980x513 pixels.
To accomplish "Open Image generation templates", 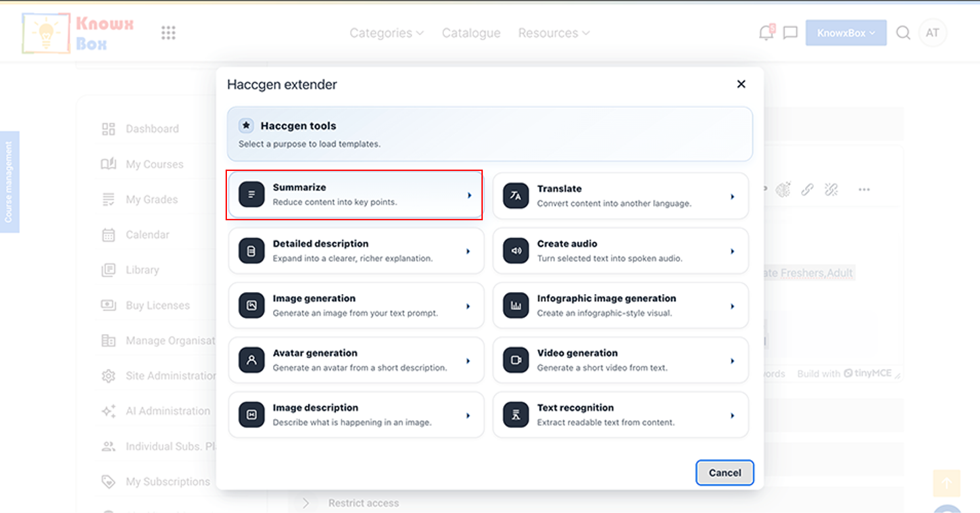I will click(x=356, y=305).
